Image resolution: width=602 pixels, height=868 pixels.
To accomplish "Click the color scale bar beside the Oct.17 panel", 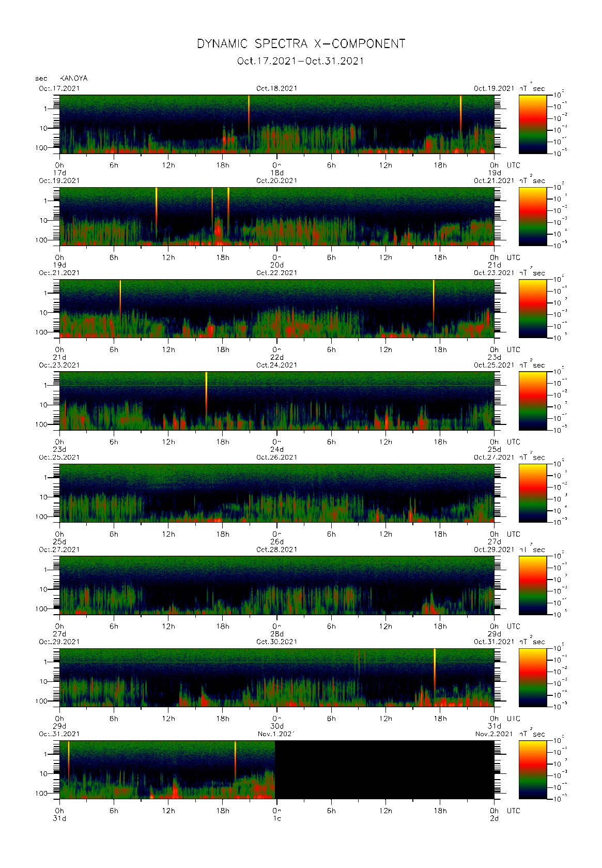I will pos(533,124).
